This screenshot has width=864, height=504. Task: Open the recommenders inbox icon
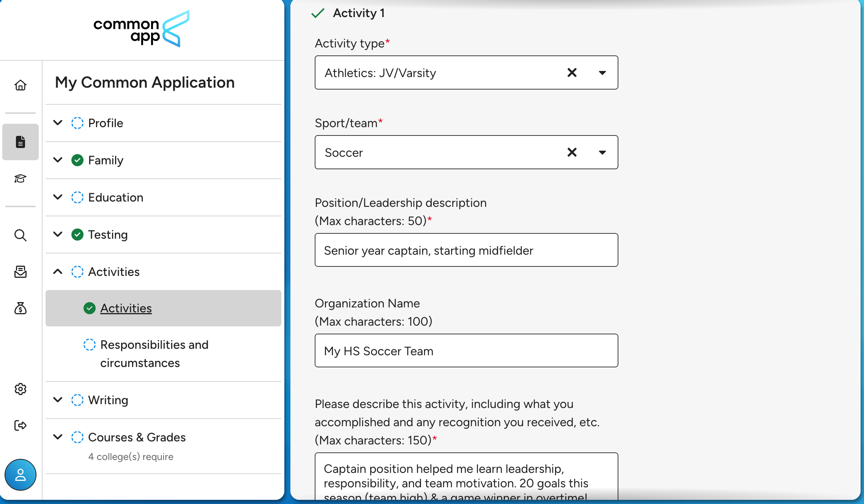pyautogui.click(x=20, y=272)
